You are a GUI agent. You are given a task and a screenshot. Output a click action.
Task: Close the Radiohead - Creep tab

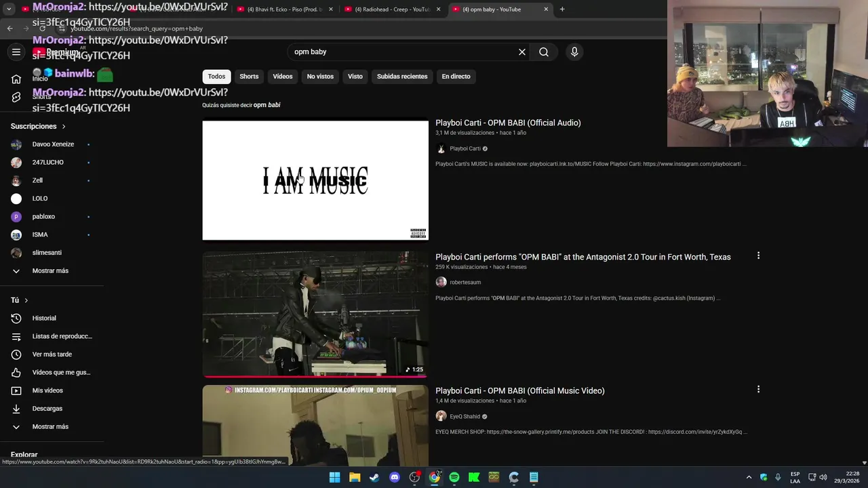438,9
